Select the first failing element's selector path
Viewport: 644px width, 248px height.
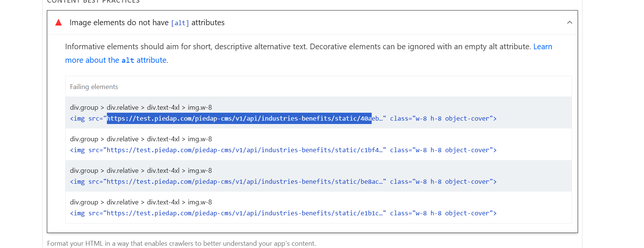pos(141,107)
